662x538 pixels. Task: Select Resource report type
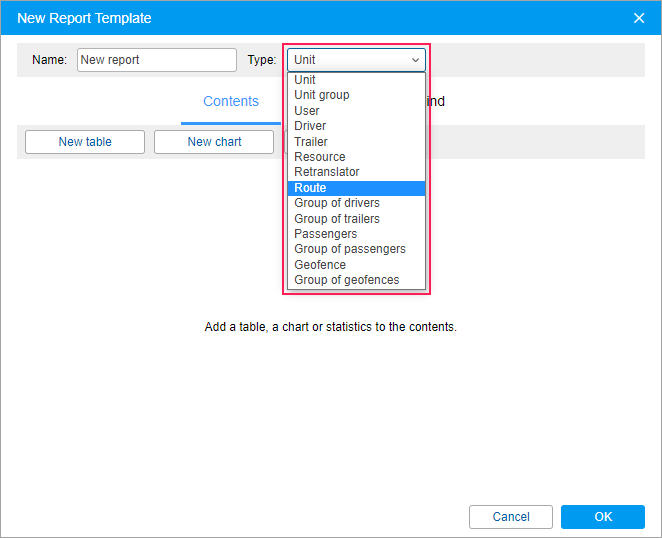[320, 157]
